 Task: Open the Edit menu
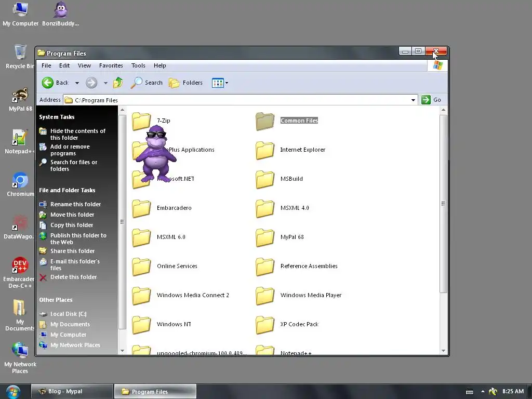coord(64,65)
